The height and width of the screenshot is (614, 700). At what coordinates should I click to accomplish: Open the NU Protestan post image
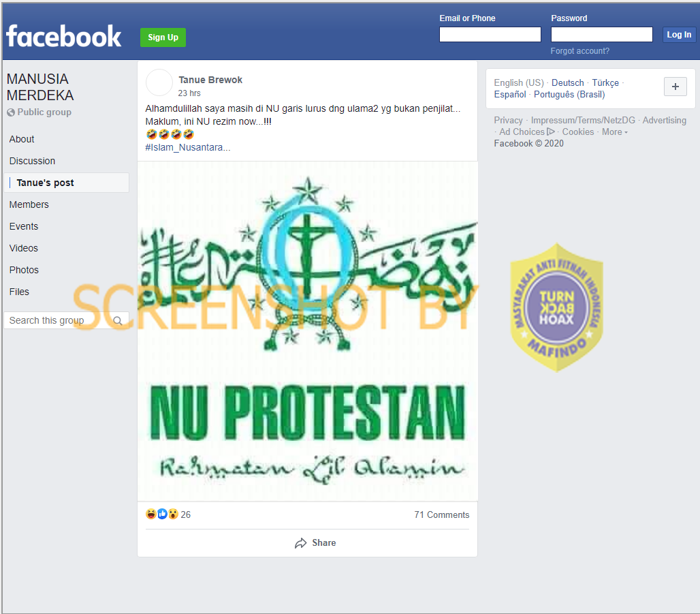tap(308, 331)
